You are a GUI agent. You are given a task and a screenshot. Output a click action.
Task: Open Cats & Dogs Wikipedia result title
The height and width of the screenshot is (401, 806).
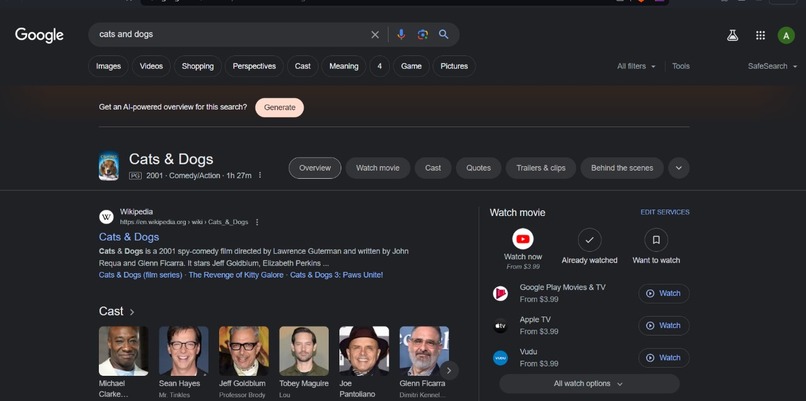(x=129, y=237)
